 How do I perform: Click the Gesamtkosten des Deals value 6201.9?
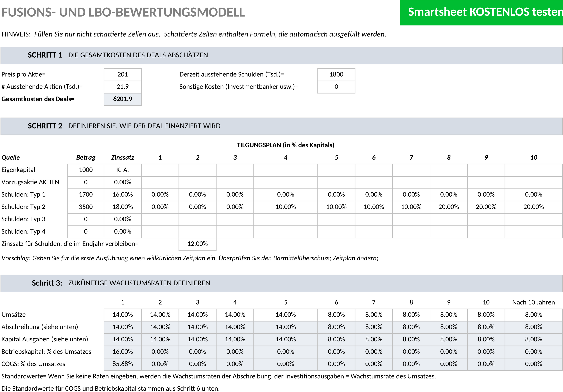[123, 99]
